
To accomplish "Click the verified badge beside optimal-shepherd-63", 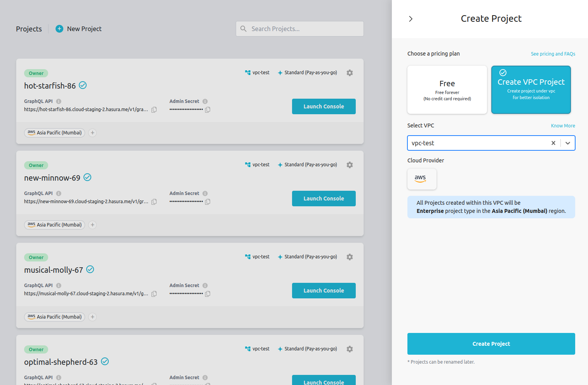I will click(104, 361).
